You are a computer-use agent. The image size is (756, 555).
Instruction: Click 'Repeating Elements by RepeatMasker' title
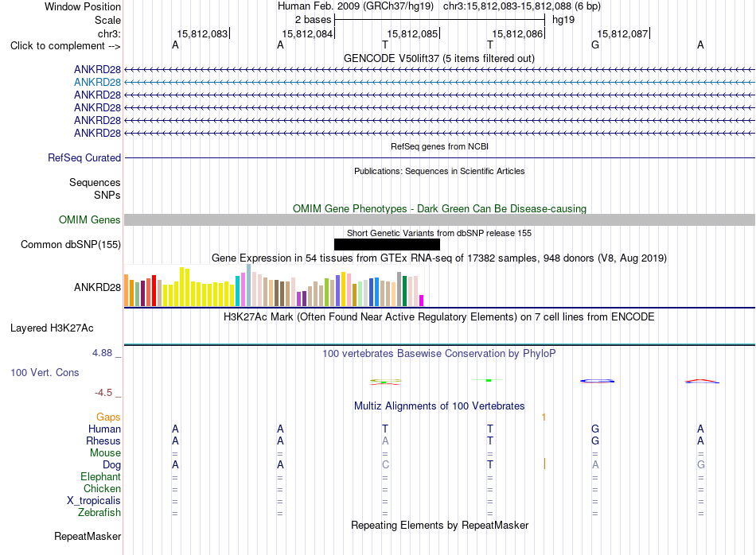[439, 525]
